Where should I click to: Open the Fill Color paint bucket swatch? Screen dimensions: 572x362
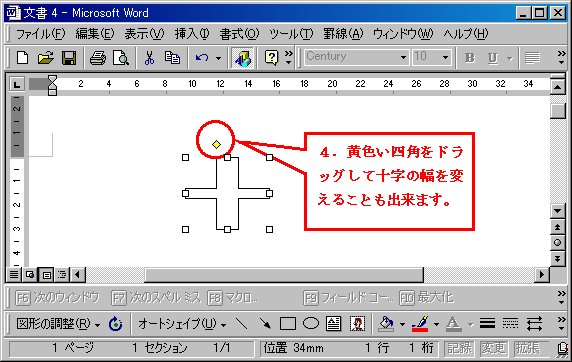[387, 324]
